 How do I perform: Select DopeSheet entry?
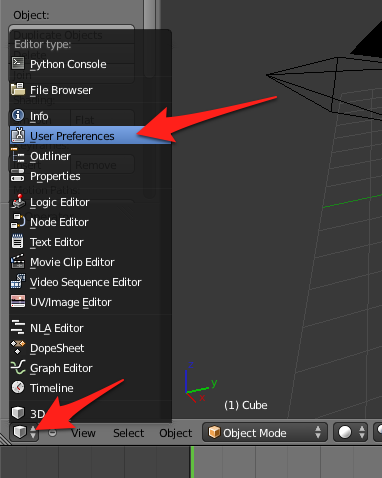tap(90, 348)
